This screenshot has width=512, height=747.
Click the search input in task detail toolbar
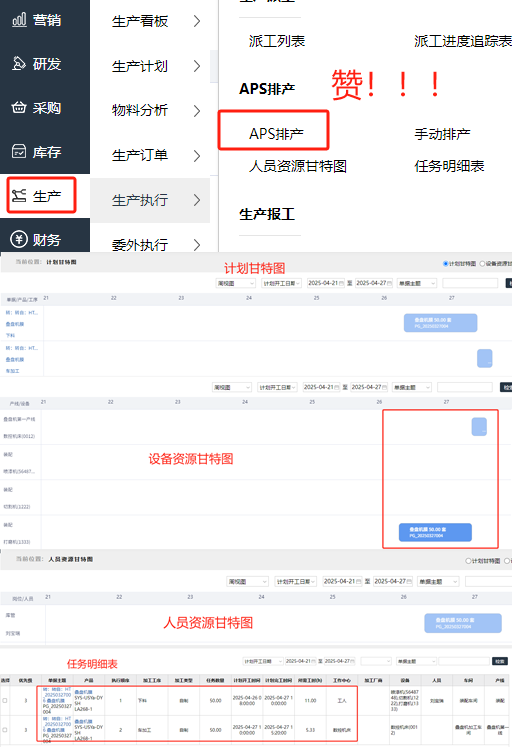pos(464,661)
